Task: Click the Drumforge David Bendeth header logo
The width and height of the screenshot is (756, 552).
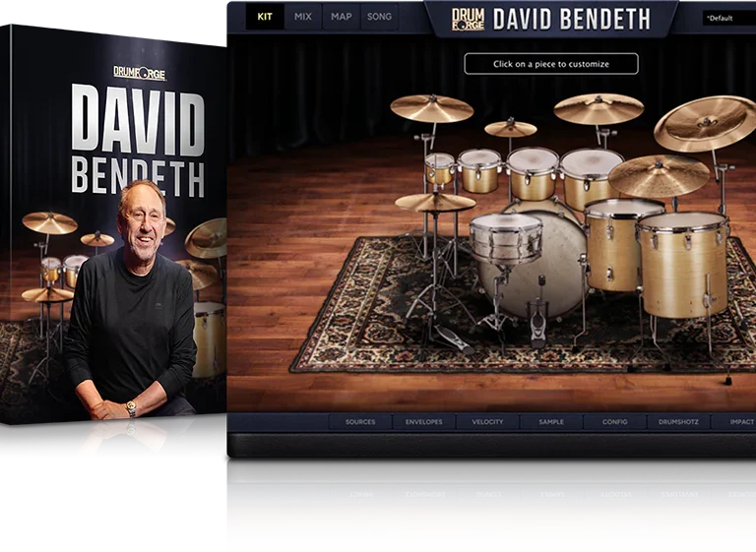Action: [551, 20]
